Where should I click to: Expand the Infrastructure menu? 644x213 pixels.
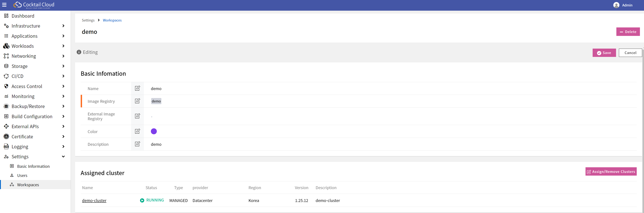[x=63, y=26]
